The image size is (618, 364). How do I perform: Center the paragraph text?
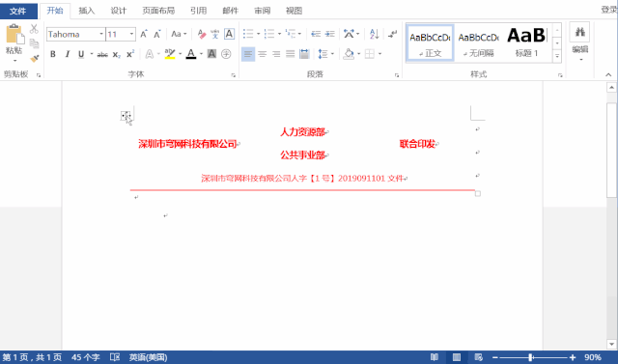[x=262, y=54]
